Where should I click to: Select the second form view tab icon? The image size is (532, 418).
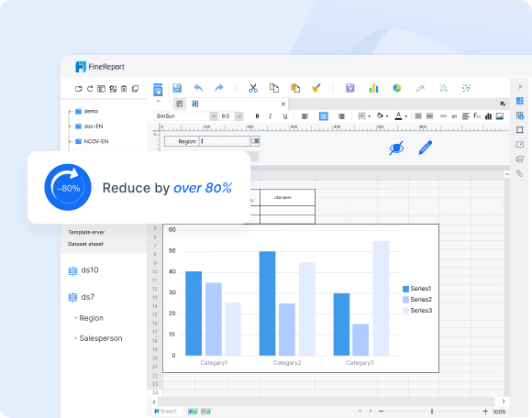pyautogui.click(x=194, y=104)
